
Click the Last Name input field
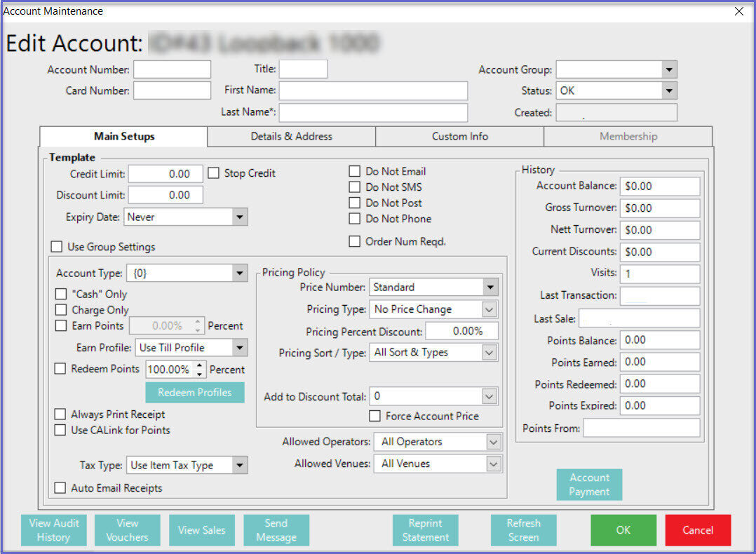point(373,113)
